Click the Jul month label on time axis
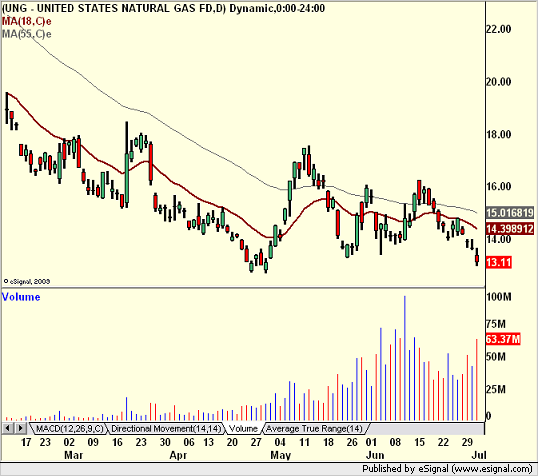This screenshot has height=476, width=538. tap(479, 455)
